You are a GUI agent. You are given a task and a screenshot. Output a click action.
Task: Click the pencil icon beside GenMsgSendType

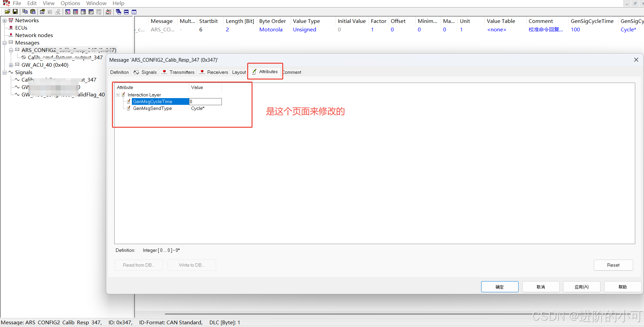point(128,108)
